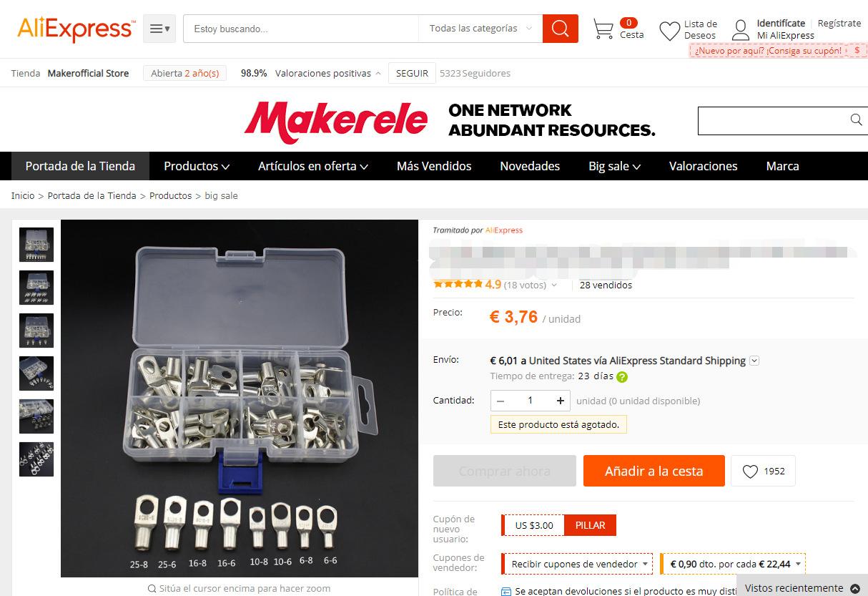The width and height of the screenshot is (868, 596).
Task: Click the PILLAR coupon button
Action: click(590, 525)
